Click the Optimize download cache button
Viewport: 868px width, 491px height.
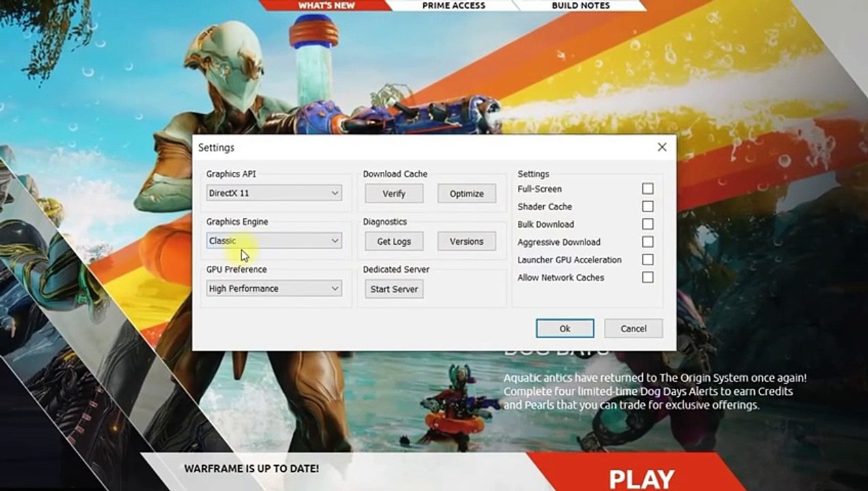467,194
